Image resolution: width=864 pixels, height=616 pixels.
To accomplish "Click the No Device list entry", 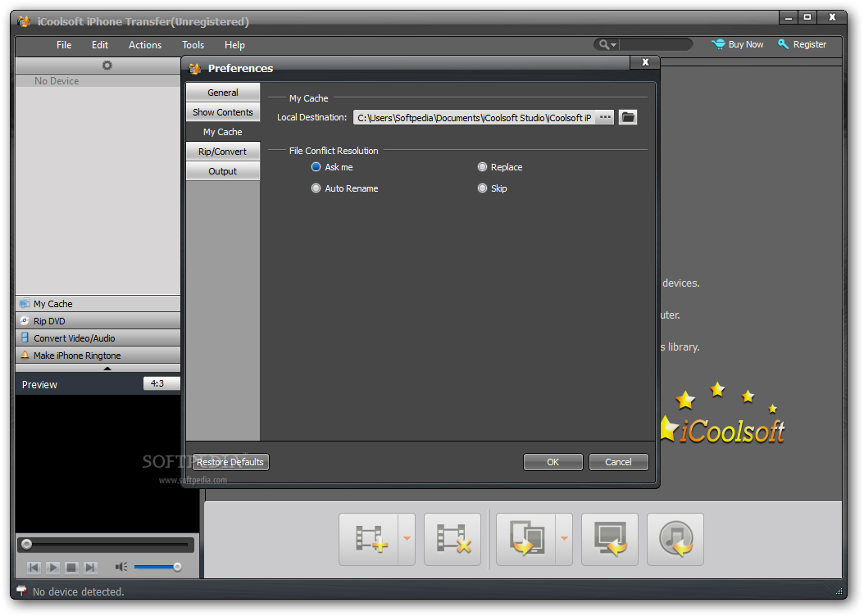I will (98, 81).
